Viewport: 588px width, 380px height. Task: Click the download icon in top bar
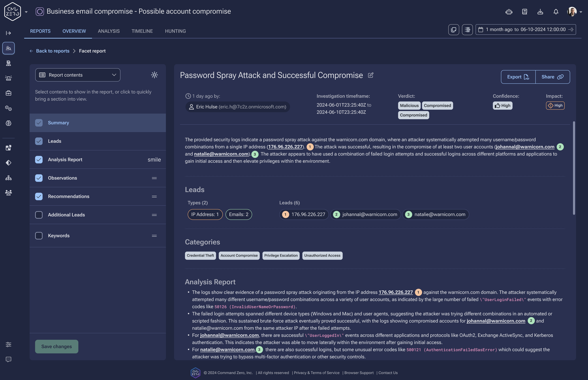tap(540, 12)
